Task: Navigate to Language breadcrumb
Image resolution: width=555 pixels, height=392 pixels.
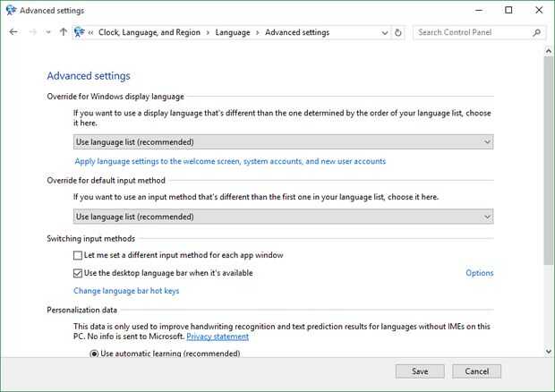Action: click(232, 32)
